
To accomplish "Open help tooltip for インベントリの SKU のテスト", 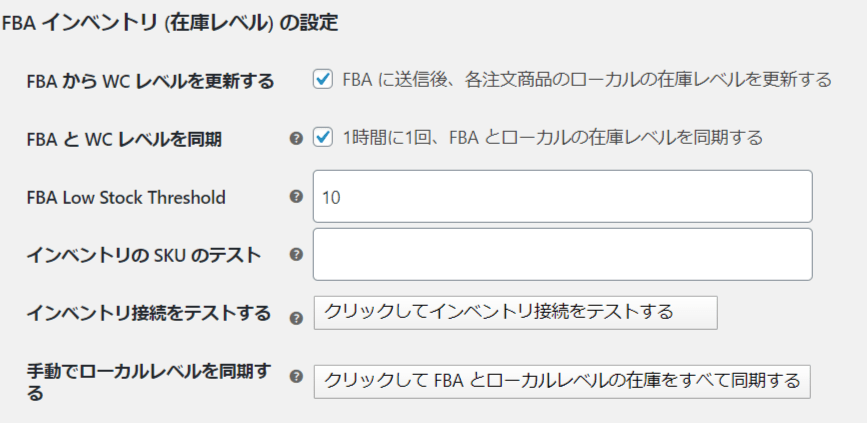I will pos(296,254).
